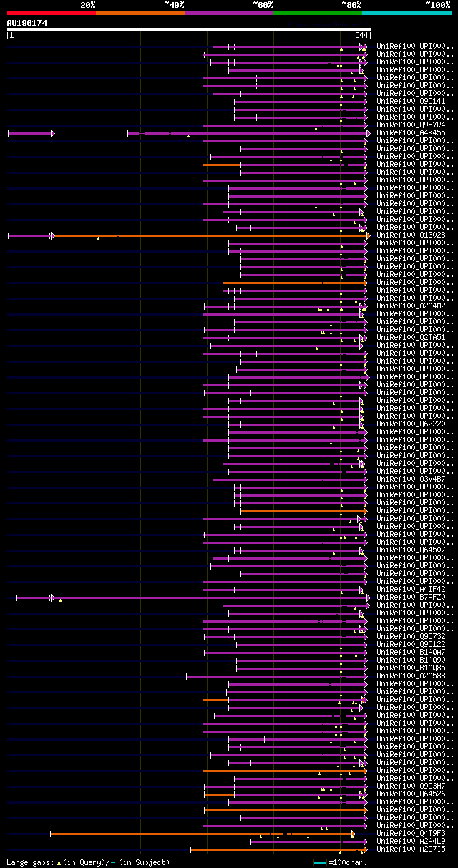Image resolution: width=458 pixels, height=868 pixels.
Task: Click the yellow gap triangle in bottom legend
Action: pyautogui.click(x=59, y=862)
